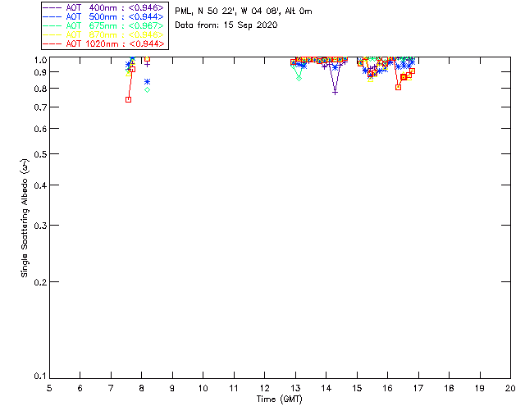Image resolution: width=525 pixels, height=420 pixels.
Task: Click y-axis tick label 0.2
Action: pos(40,282)
